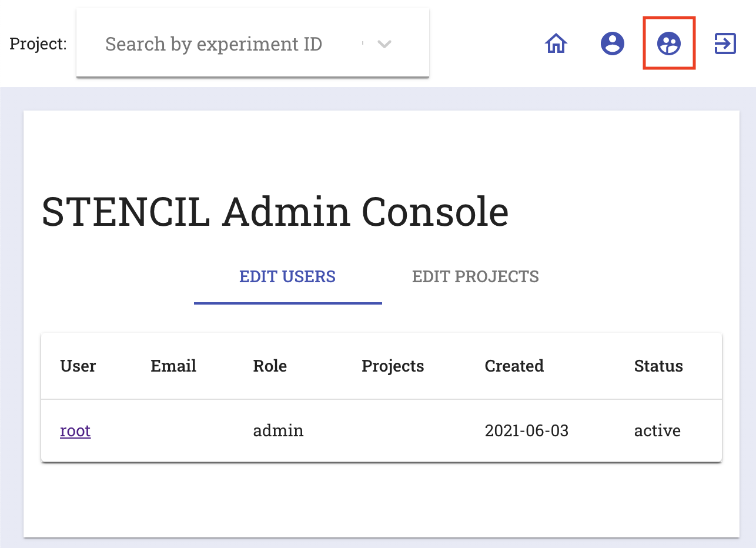Open the root user link

click(75, 431)
